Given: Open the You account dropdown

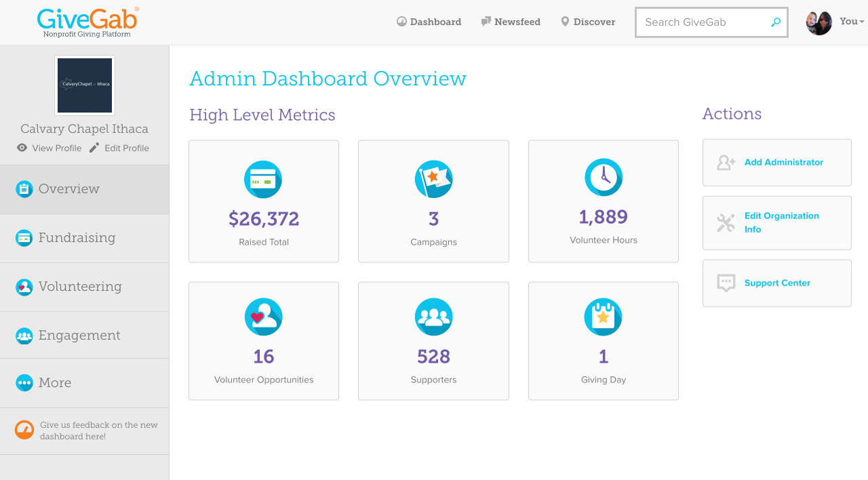Looking at the screenshot, I should [851, 22].
